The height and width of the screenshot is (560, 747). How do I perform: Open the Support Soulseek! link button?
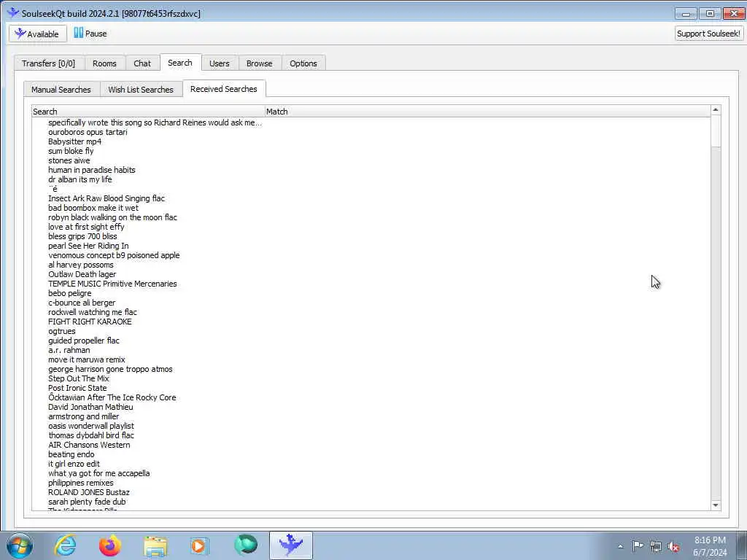click(x=708, y=34)
